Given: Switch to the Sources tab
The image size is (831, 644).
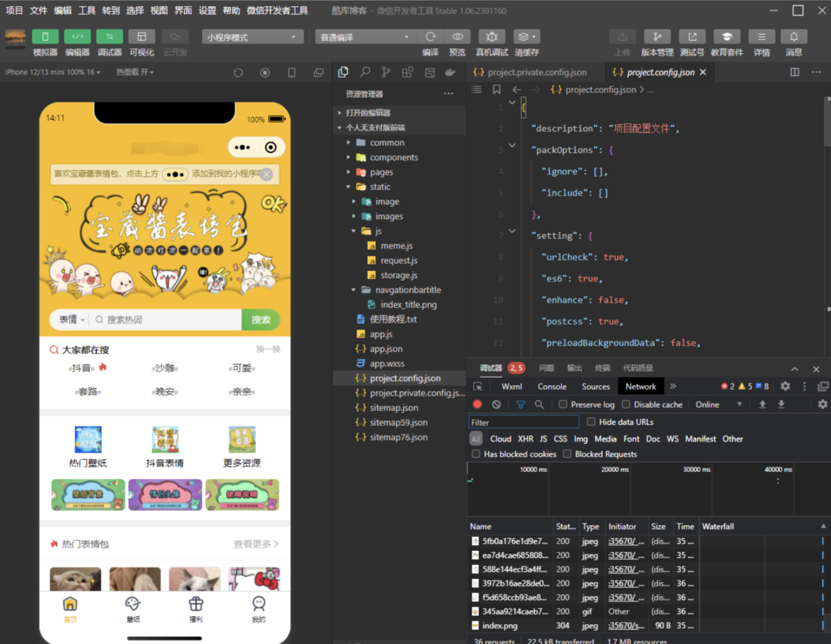Looking at the screenshot, I should point(596,386).
